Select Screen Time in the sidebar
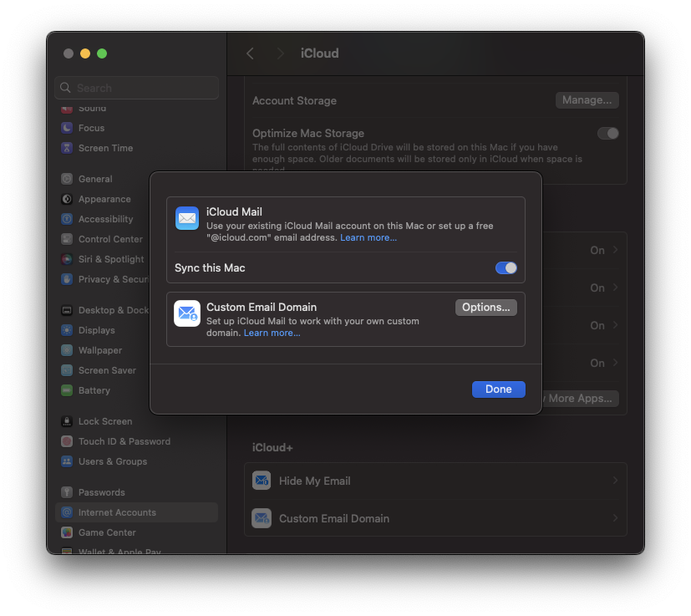This screenshot has width=691, height=616. [x=137, y=148]
